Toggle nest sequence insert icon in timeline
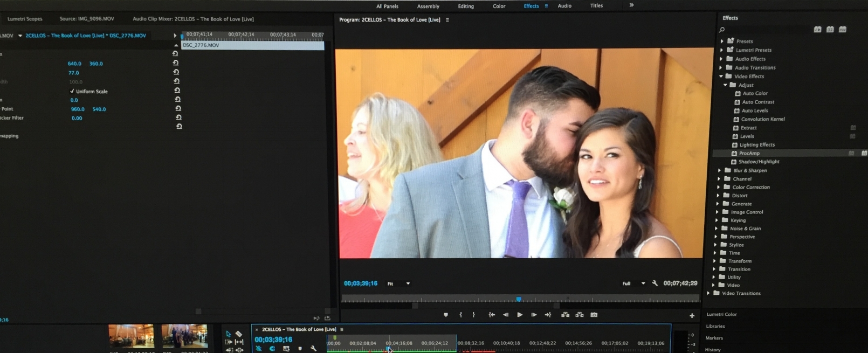This screenshot has width=868, height=353. click(259, 349)
